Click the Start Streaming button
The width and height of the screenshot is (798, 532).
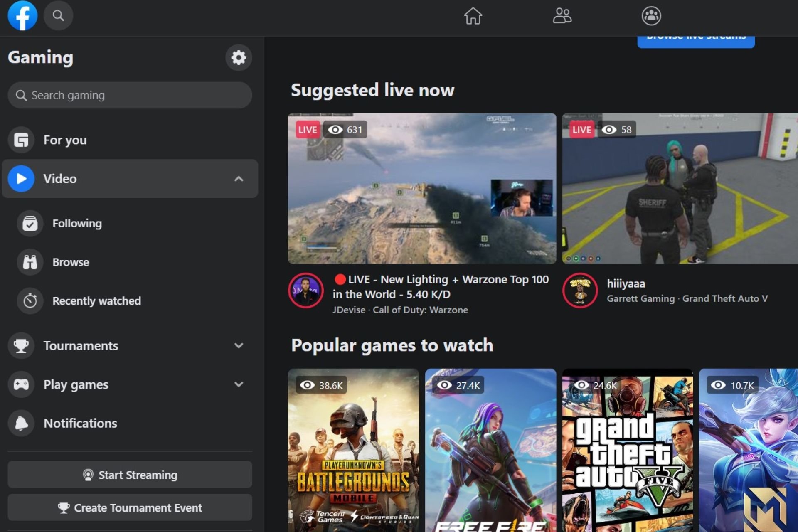coord(130,475)
